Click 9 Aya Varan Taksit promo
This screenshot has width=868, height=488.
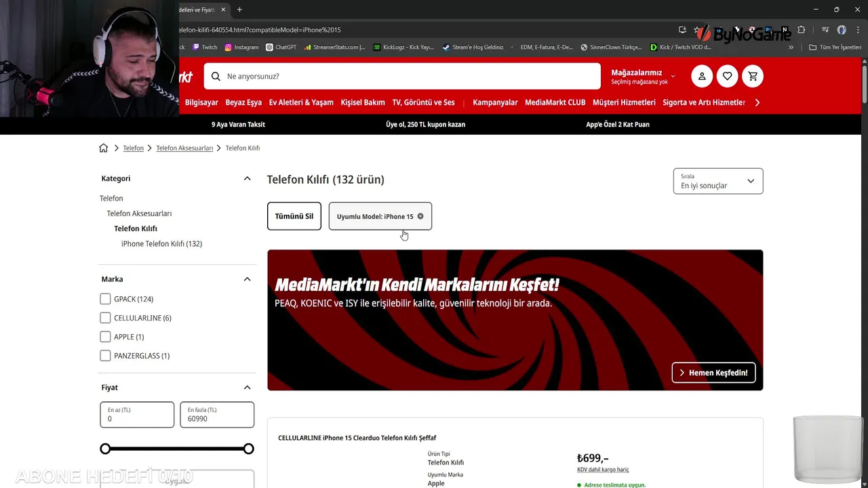point(238,125)
